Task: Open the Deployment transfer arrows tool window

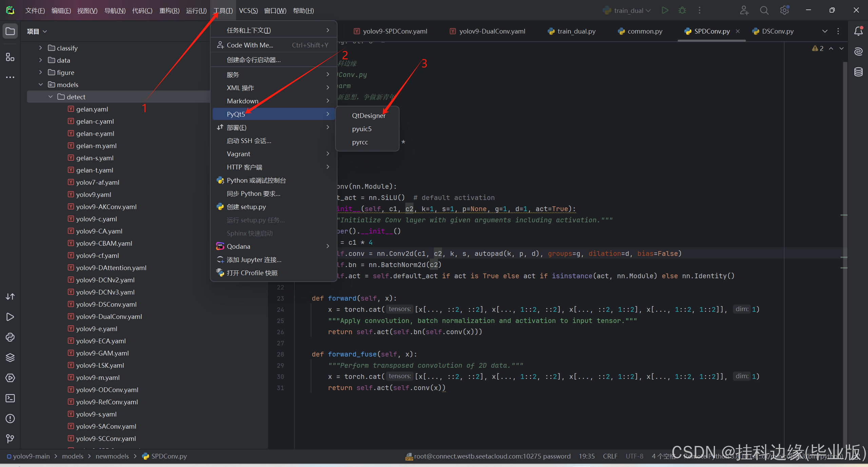Action: (10, 297)
